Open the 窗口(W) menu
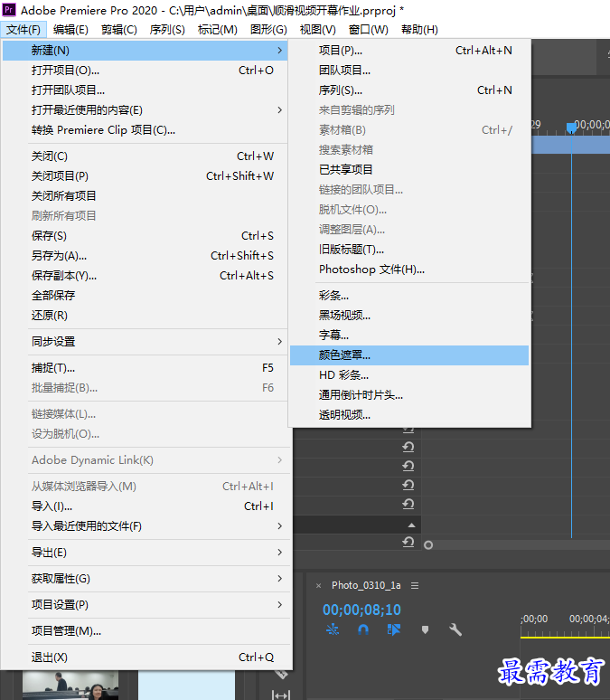The width and height of the screenshot is (610, 700). tap(368, 30)
